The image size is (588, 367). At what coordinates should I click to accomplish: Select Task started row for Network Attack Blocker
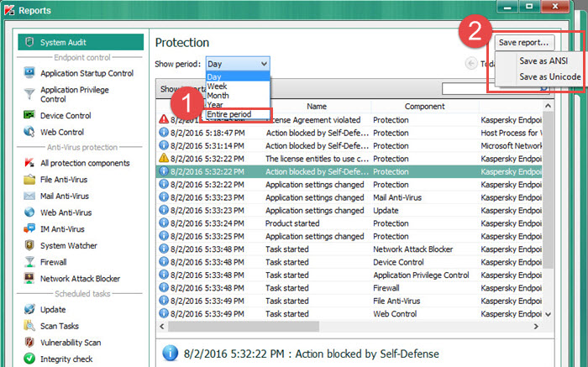[349, 249]
